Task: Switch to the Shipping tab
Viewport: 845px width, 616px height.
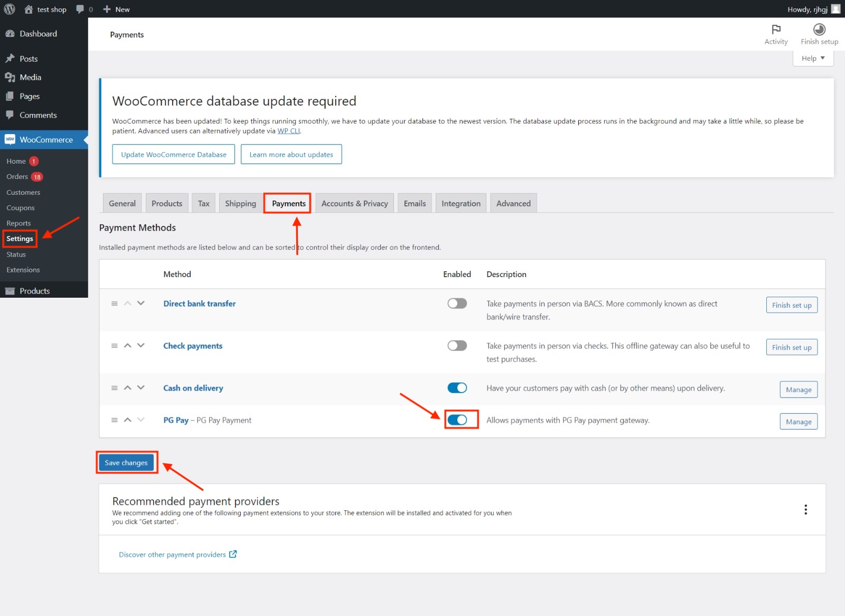Action: click(240, 204)
